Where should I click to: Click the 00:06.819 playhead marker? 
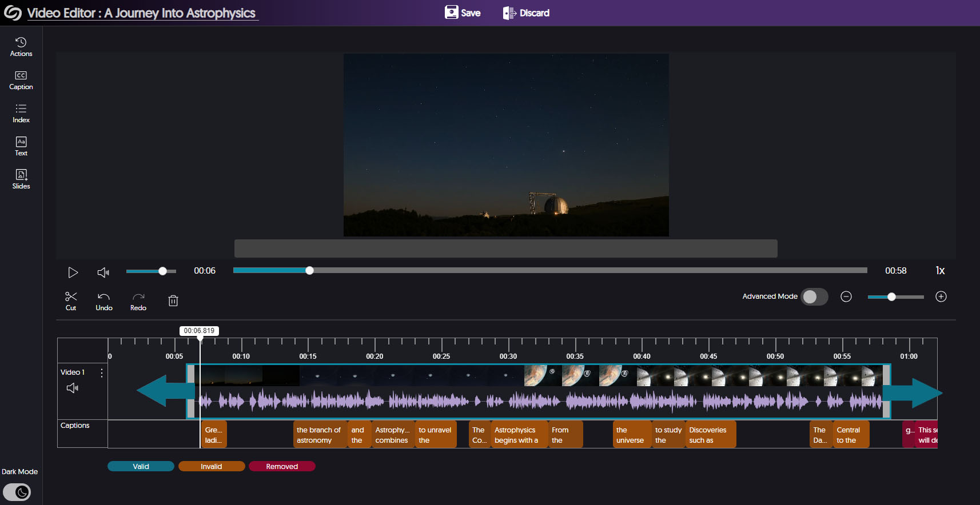click(199, 331)
